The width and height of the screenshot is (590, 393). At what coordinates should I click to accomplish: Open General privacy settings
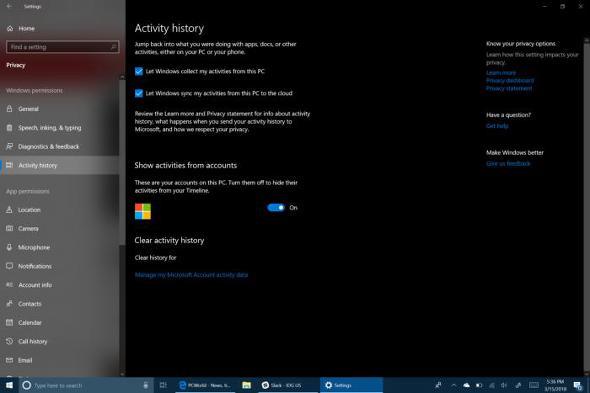coord(60,109)
